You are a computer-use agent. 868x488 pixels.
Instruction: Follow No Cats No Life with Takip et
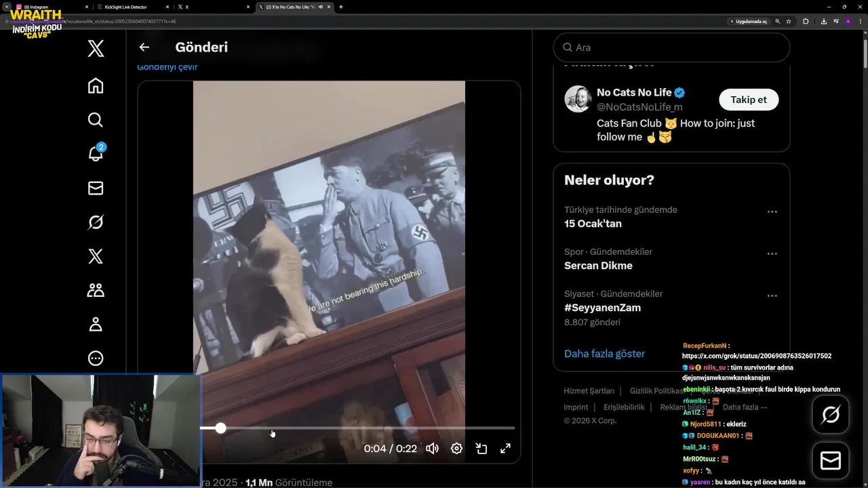click(x=749, y=100)
